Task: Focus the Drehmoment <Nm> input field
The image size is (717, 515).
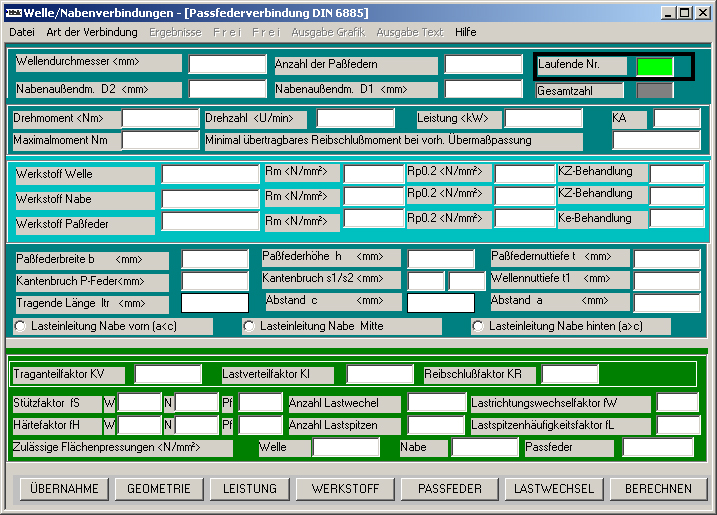Action: pyautogui.click(x=160, y=118)
